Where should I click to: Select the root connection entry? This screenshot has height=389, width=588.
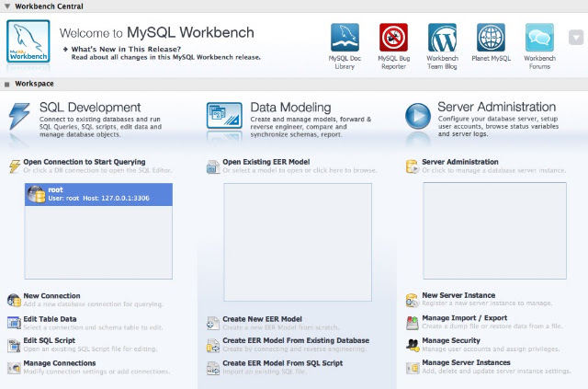98,195
